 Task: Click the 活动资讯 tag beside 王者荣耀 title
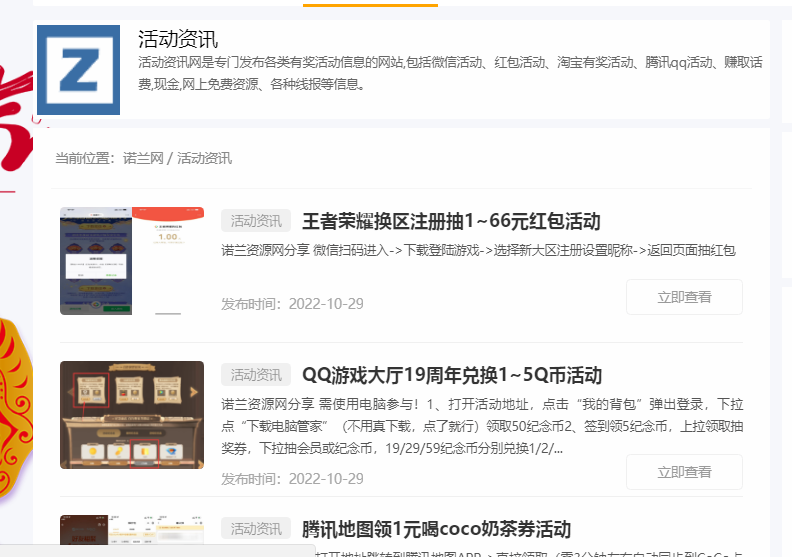click(256, 221)
